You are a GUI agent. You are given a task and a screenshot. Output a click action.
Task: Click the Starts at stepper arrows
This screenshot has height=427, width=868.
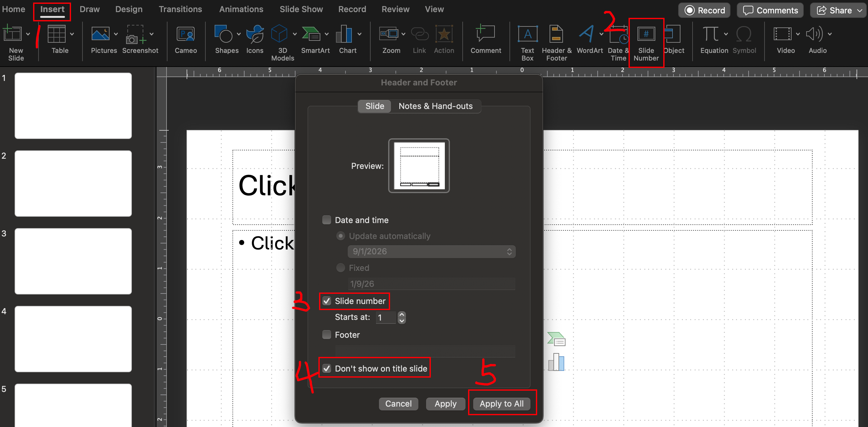(402, 317)
